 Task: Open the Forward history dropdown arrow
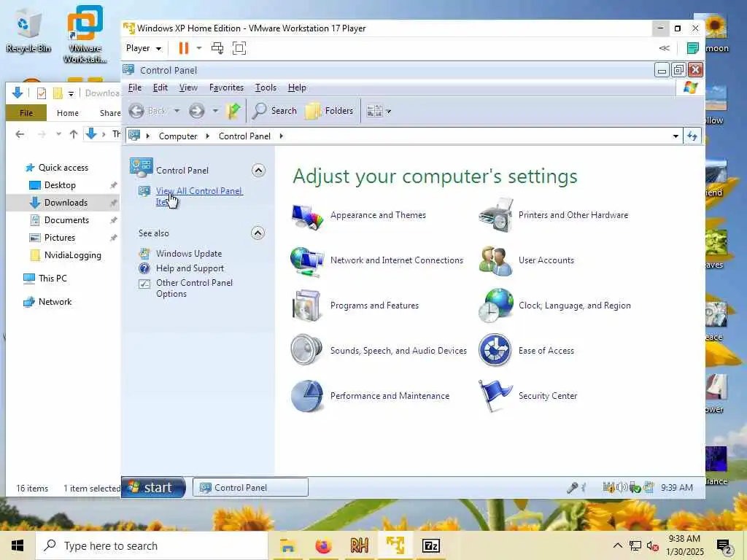215,111
